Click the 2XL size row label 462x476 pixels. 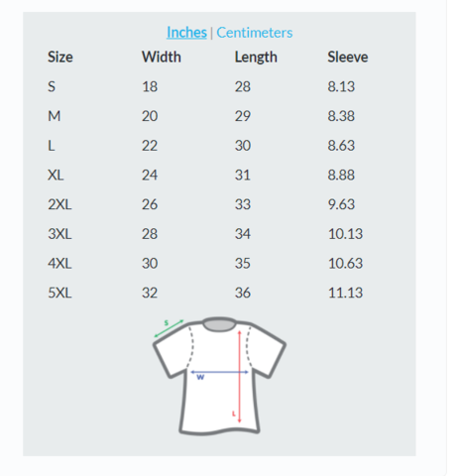click(59, 204)
